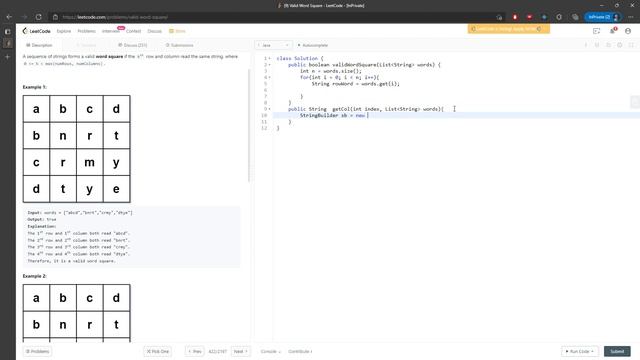The width and height of the screenshot is (640, 360).
Task: Open the blue extension icon in toolbar
Action: [x=544, y=17]
